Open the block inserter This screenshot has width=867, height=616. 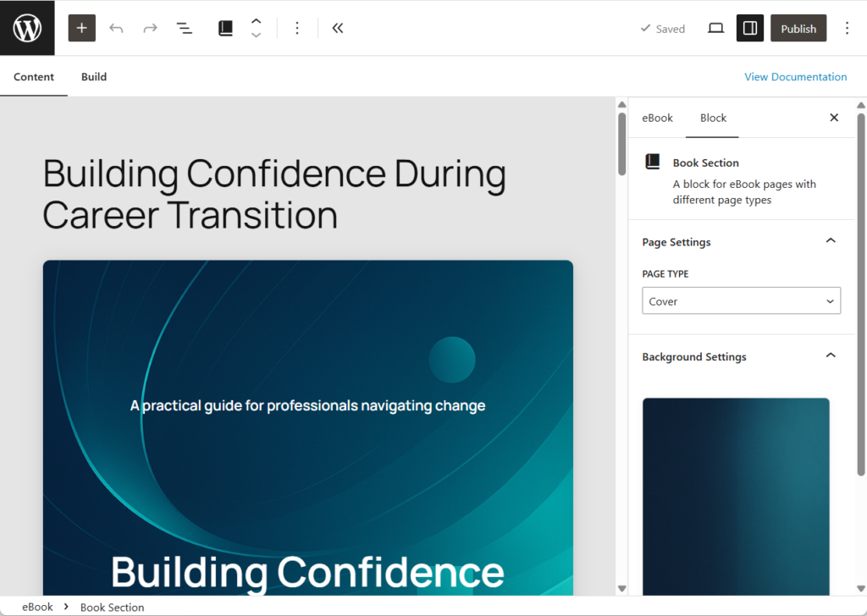tap(81, 28)
